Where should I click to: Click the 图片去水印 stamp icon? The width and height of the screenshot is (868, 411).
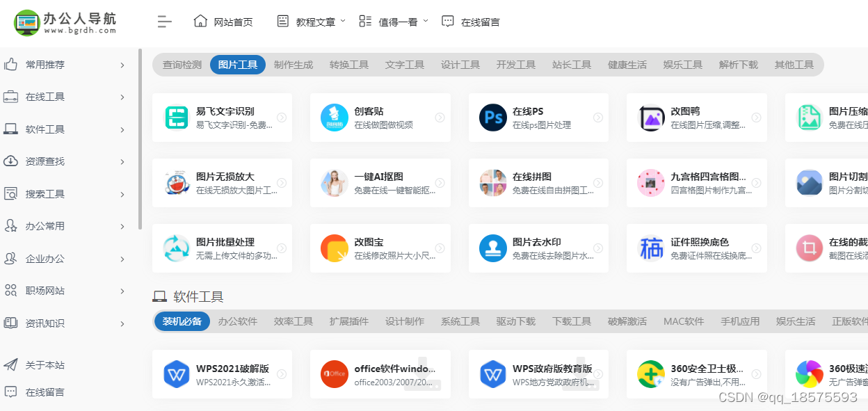coord(493,248)
